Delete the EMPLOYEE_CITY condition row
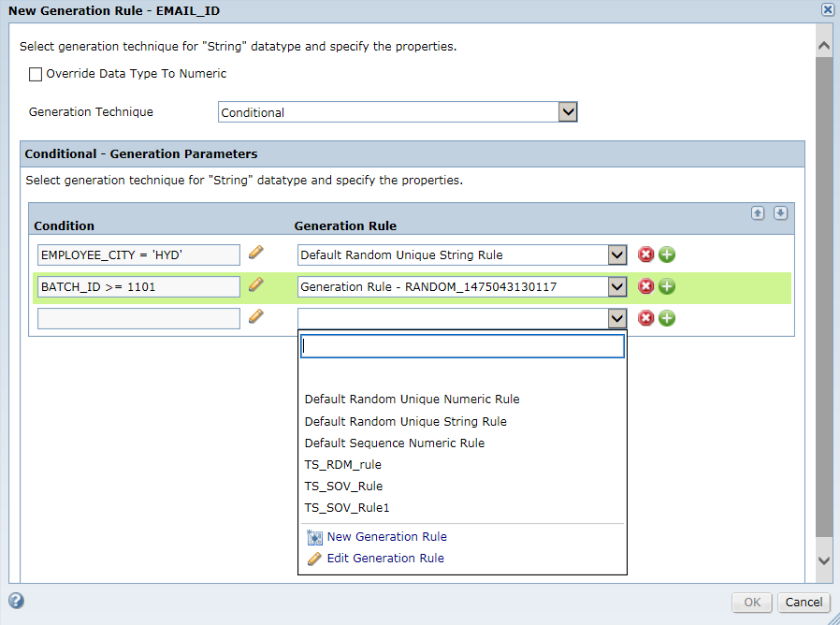The height and width of the screenshot is (625, 840). tap(646, 254)
